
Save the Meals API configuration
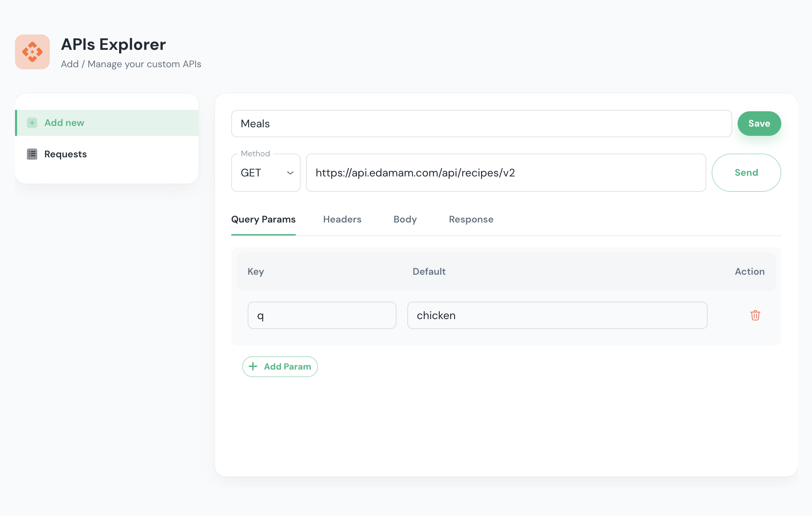[759, 123]
